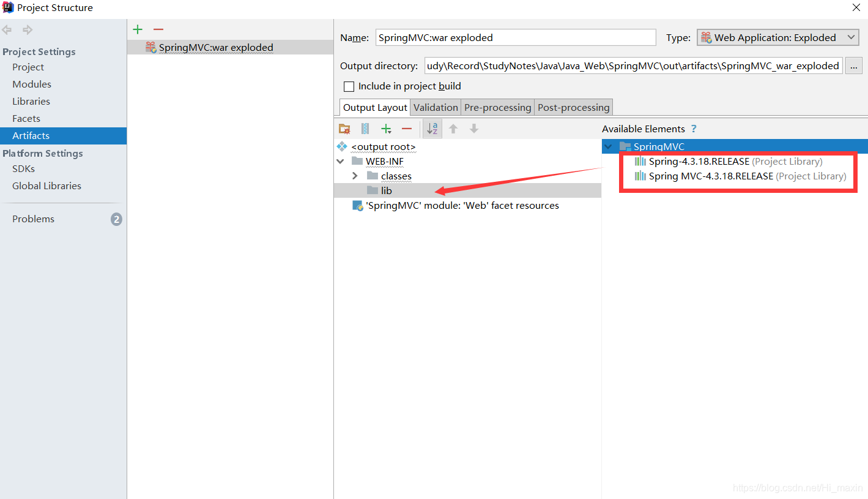Toggle sort elements by names and types
Screen dimensions: 868x499
coord(432,129)
